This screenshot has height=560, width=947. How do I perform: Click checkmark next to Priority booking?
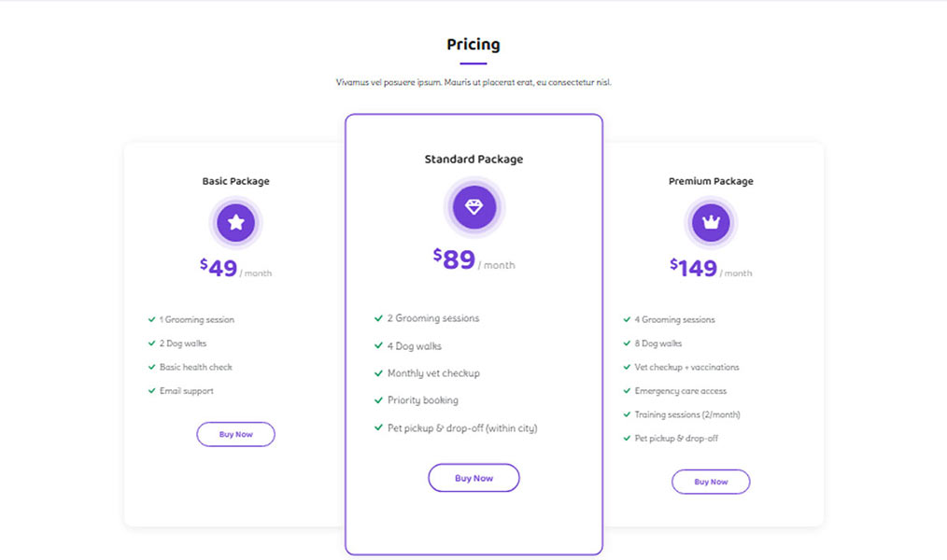tap(378, 400)
